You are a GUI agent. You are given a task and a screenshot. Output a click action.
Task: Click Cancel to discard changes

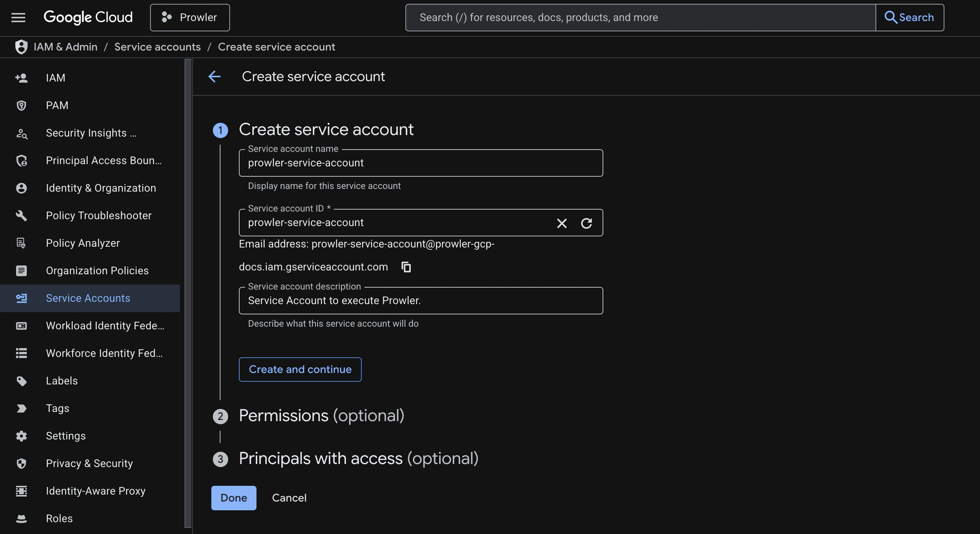[x=289, y=498]
